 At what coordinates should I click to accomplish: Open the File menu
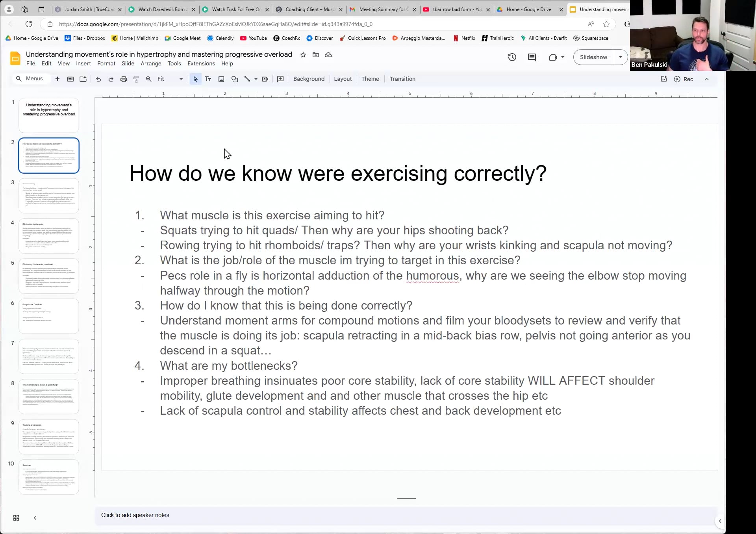click(x=31, y=63)
